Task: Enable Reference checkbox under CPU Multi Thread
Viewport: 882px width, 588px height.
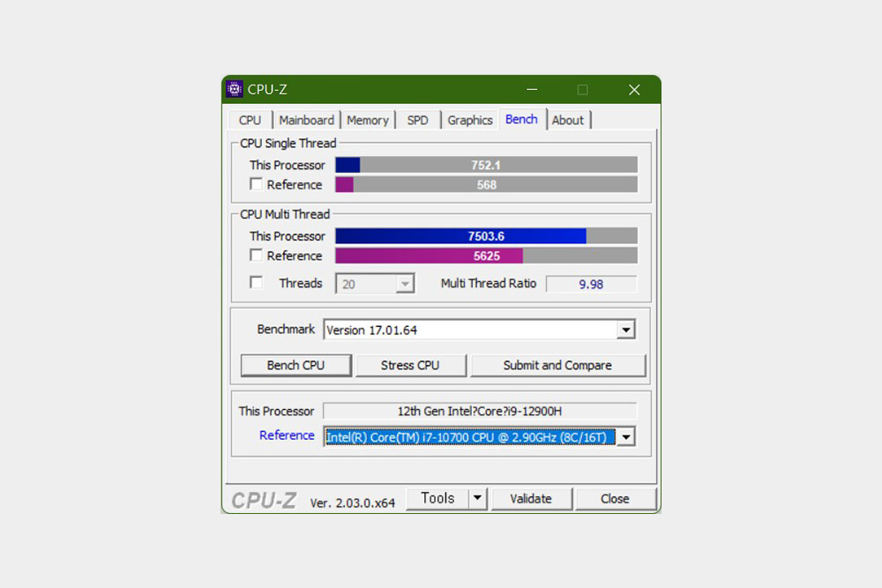Action: coord(256,256)
